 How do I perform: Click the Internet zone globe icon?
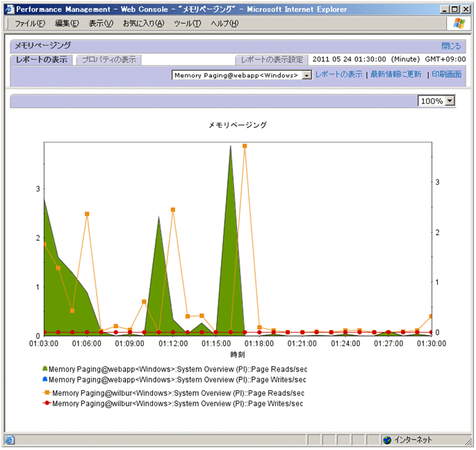click(x=387, y=440)
